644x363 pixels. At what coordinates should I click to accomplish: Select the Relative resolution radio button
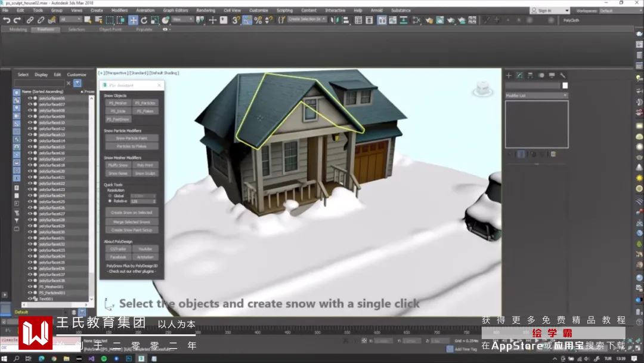click(x=110, y=201)
